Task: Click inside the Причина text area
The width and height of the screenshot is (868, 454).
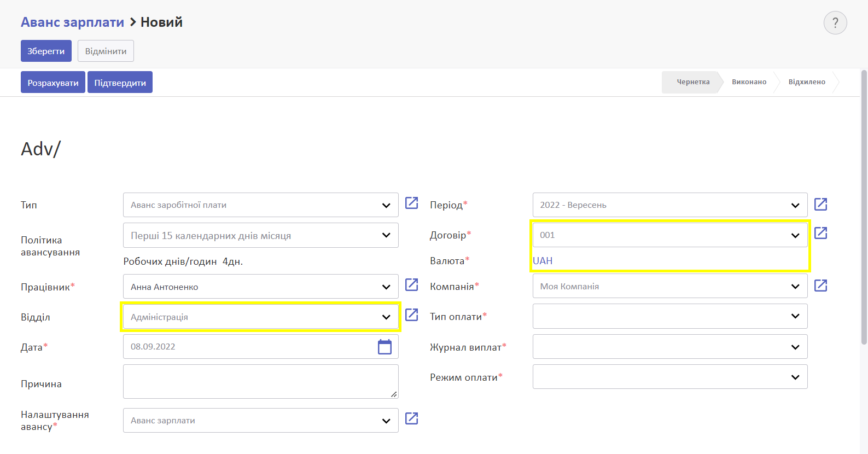Action: pyautogui.click(x=261, y=381)
